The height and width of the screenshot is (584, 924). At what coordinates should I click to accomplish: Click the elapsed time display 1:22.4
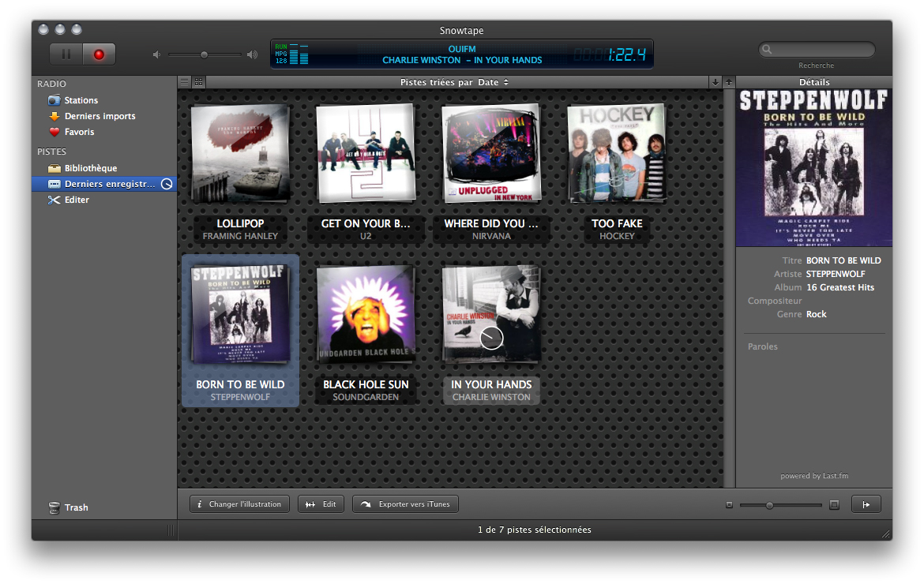click(627, 54)
